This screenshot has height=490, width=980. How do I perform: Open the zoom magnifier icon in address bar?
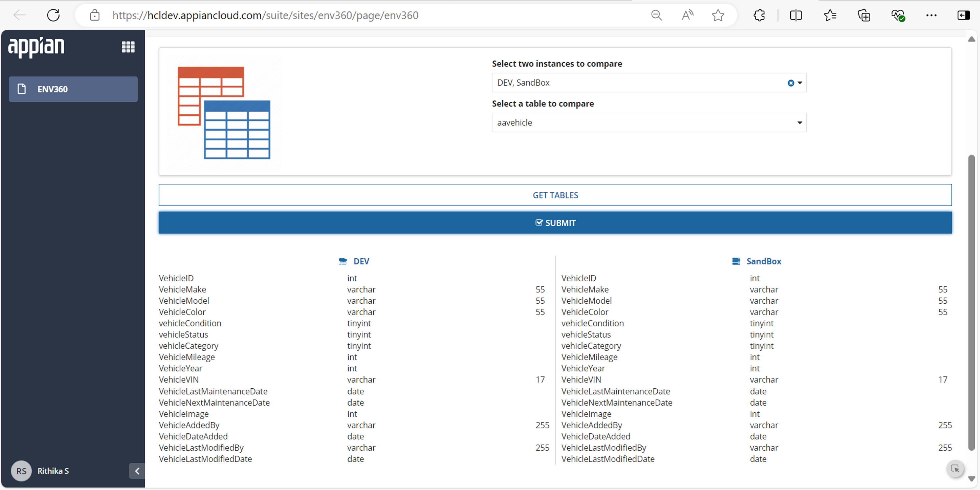point(656,15)
